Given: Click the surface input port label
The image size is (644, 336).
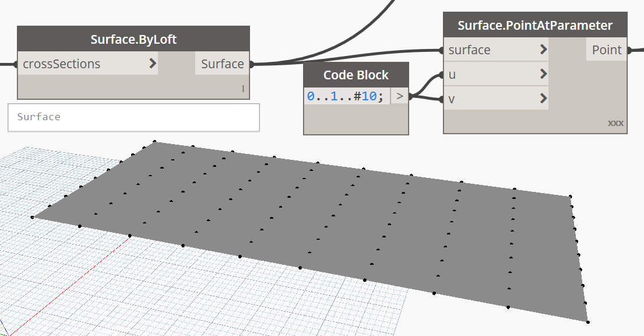Looking at the screenshot, I should [x=469, y=50].
